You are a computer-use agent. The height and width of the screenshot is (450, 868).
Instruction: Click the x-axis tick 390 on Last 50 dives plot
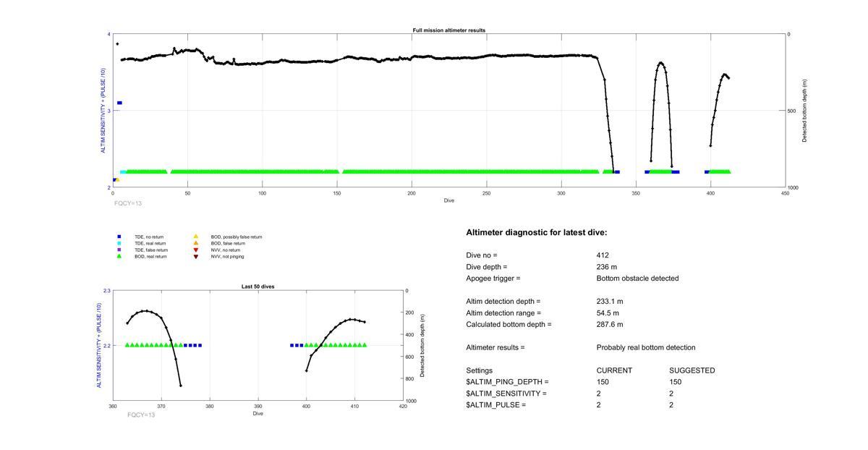(x=258, y=407)
